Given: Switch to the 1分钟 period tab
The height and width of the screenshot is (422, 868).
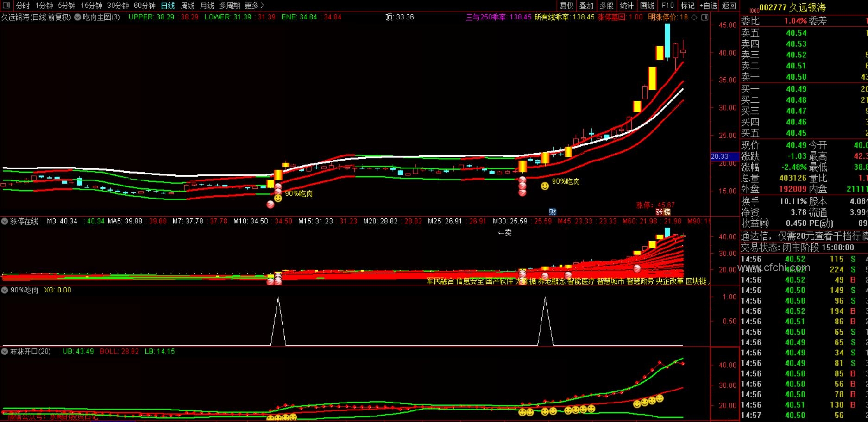Looking at the screenshot, I should click(44, 6).
